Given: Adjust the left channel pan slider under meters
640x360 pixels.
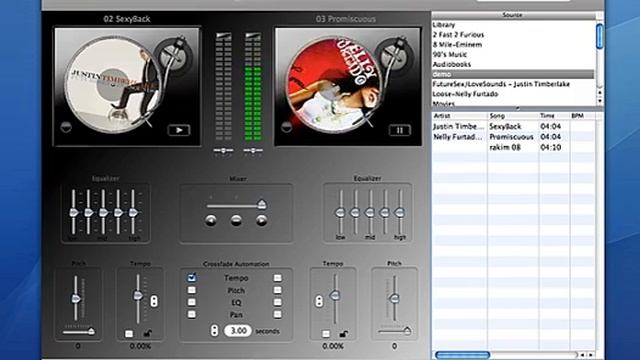Looking at the screenshot, I should click(223, 151).
